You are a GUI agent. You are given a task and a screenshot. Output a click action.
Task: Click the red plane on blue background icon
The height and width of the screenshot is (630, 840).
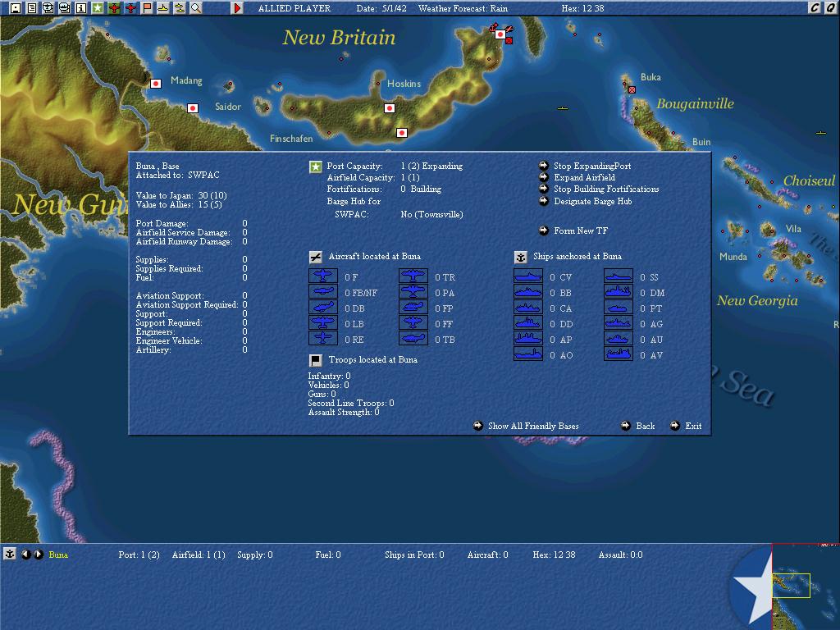(x=130, y=8)
